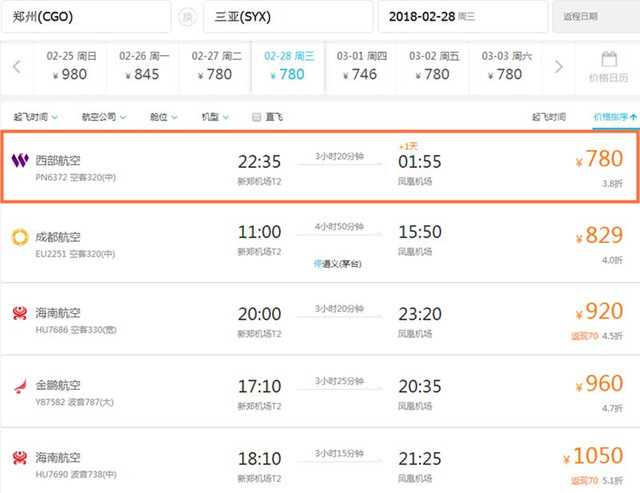Click the +1天 next-day indicator
640x493 pixels.
pyautogui.click(x=408, y=147)
